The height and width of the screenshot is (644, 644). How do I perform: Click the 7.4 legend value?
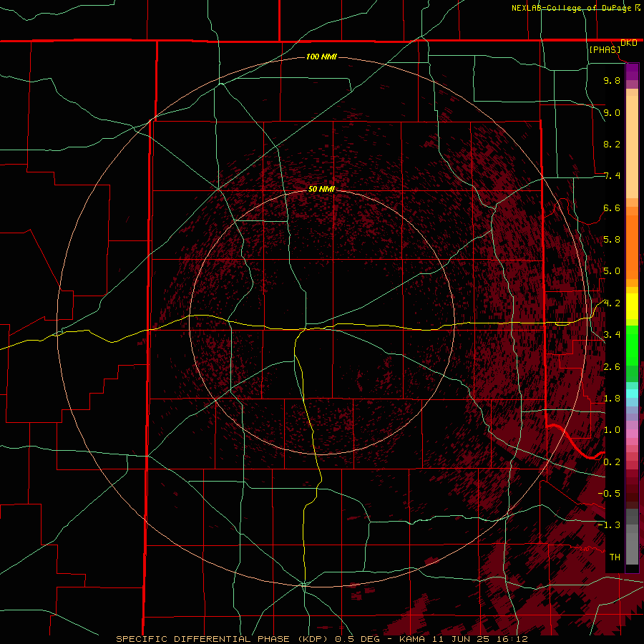click(x=612, y=176)
